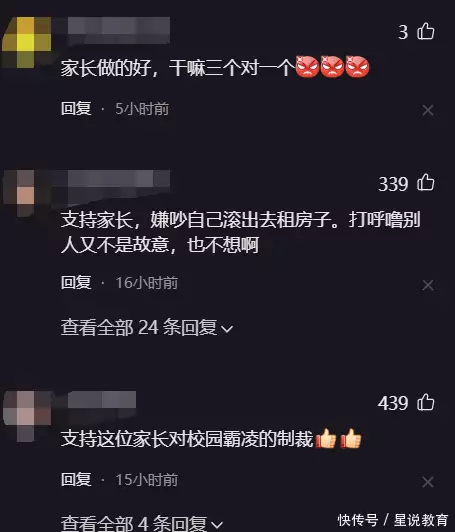Viewport: 455px width, 532px height.
Task: Open third commenter's avatar
Action: (27, 416)
